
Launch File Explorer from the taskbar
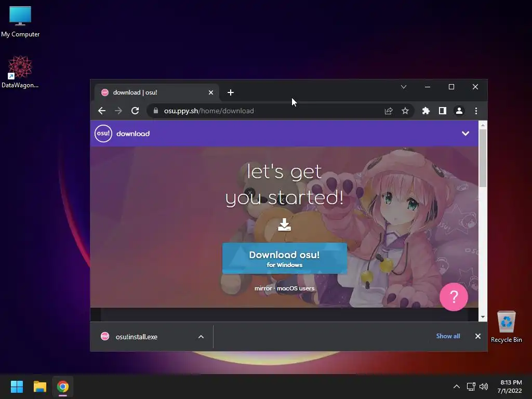(x=39, y=387)
